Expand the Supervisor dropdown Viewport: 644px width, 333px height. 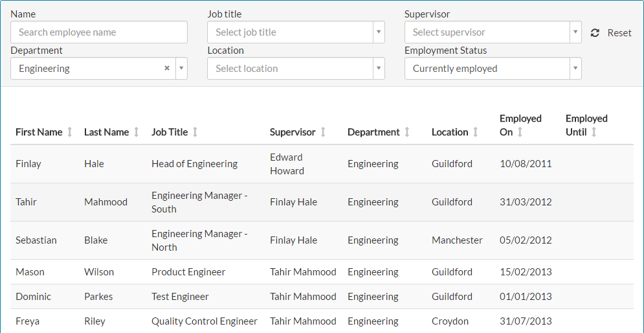(x=575, y=32)
